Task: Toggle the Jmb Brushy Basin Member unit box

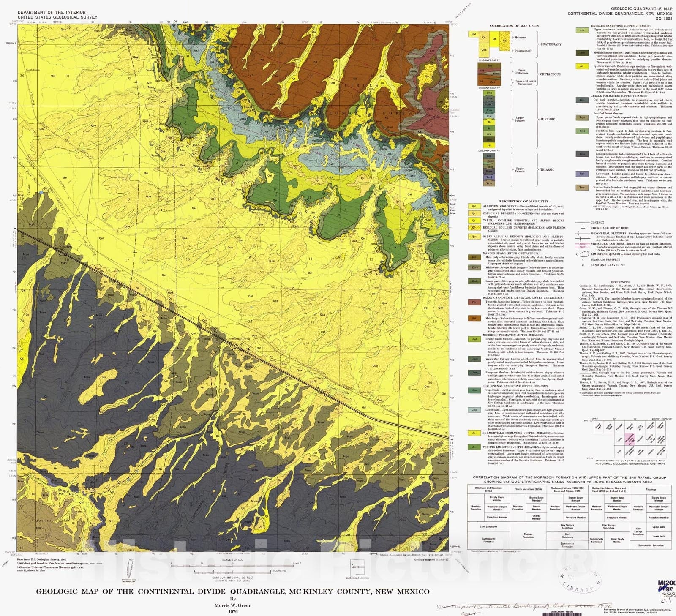Action: 474,339
